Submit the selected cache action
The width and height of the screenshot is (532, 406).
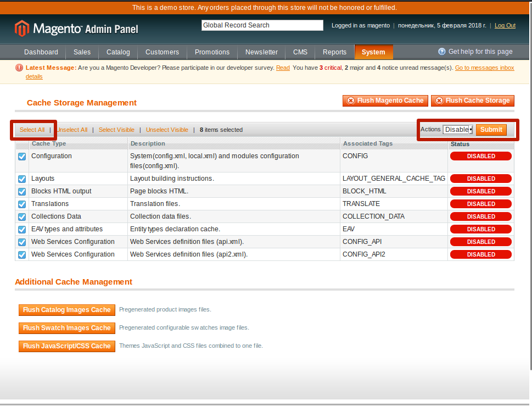point(491,130)
